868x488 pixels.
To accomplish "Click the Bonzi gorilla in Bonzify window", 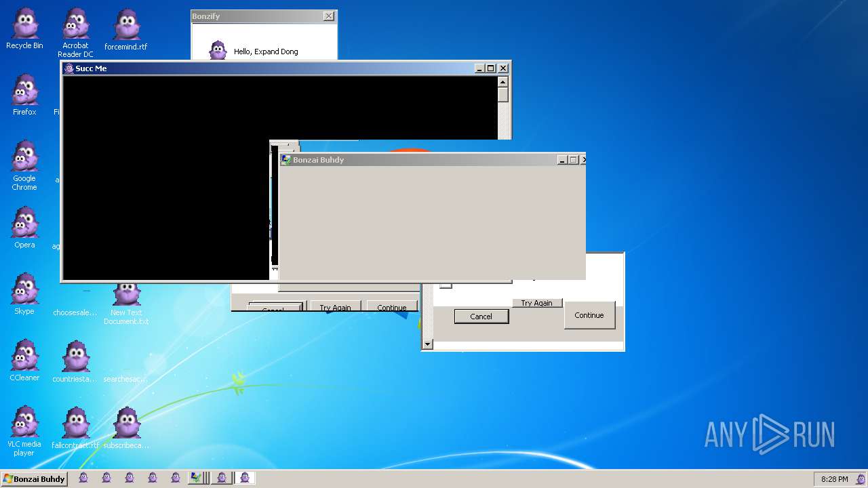I will tap(218, 51).
